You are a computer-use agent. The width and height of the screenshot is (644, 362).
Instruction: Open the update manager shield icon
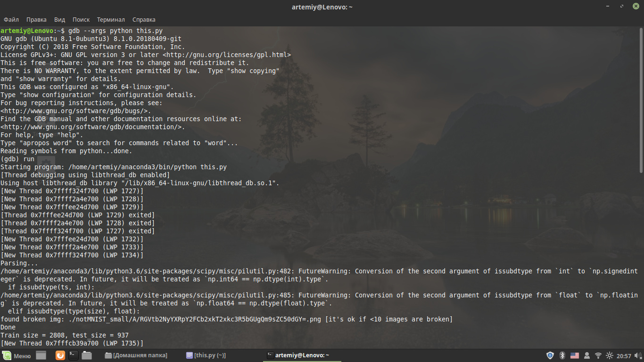click(x=550, y=355)
